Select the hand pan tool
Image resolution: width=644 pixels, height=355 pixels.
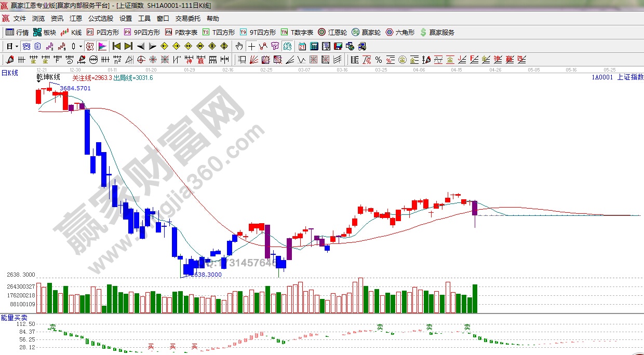239,46
